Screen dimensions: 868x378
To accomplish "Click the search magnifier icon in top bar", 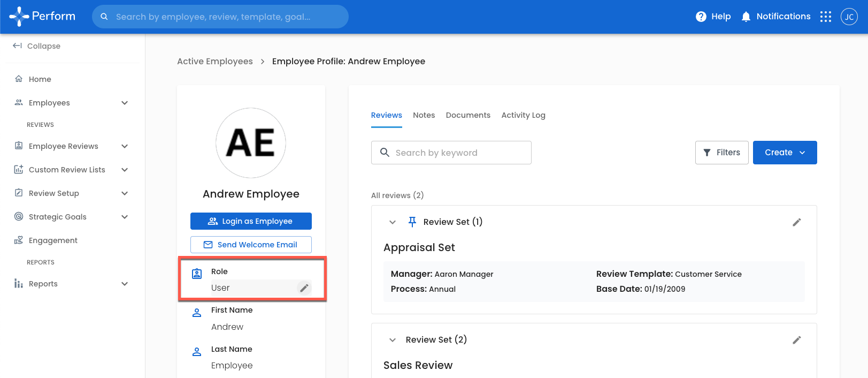I will pos(104,17).
